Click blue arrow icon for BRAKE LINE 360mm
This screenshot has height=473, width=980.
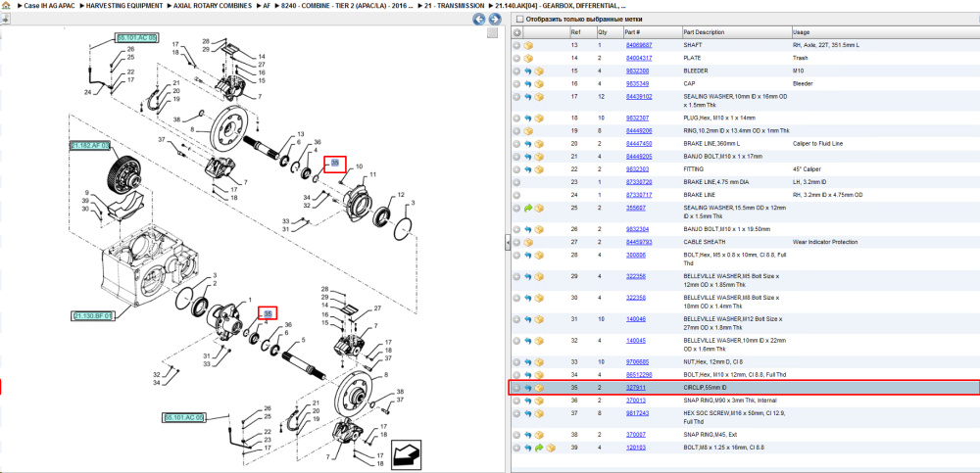[x=528, y=144]
